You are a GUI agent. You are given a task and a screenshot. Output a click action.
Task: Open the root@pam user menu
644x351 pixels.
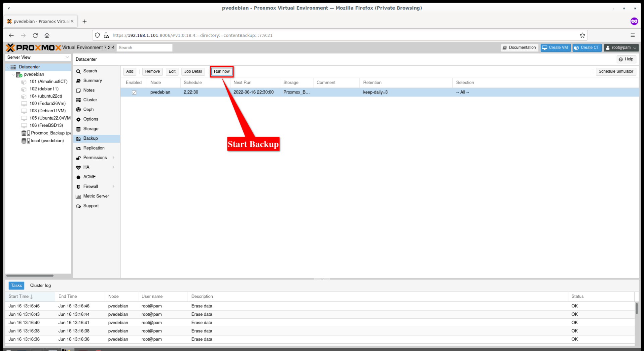[x=621, y=48]
